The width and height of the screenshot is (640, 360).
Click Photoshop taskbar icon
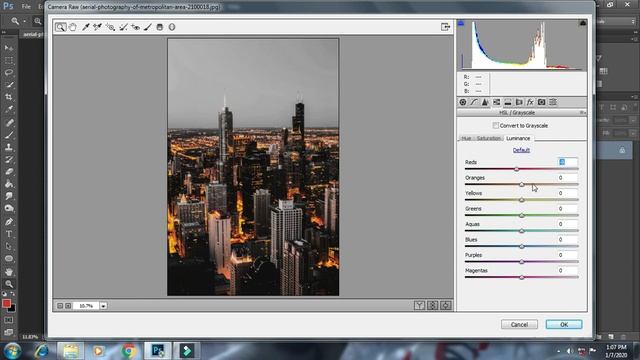click(x=158, y=351)
